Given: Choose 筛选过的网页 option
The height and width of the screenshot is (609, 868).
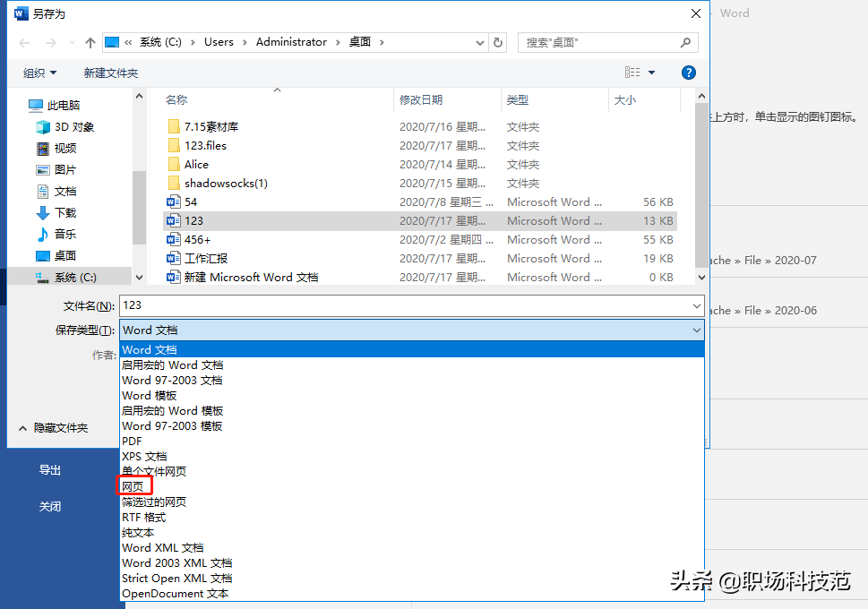Looking at the screenshot, I should tap(412, 502).
